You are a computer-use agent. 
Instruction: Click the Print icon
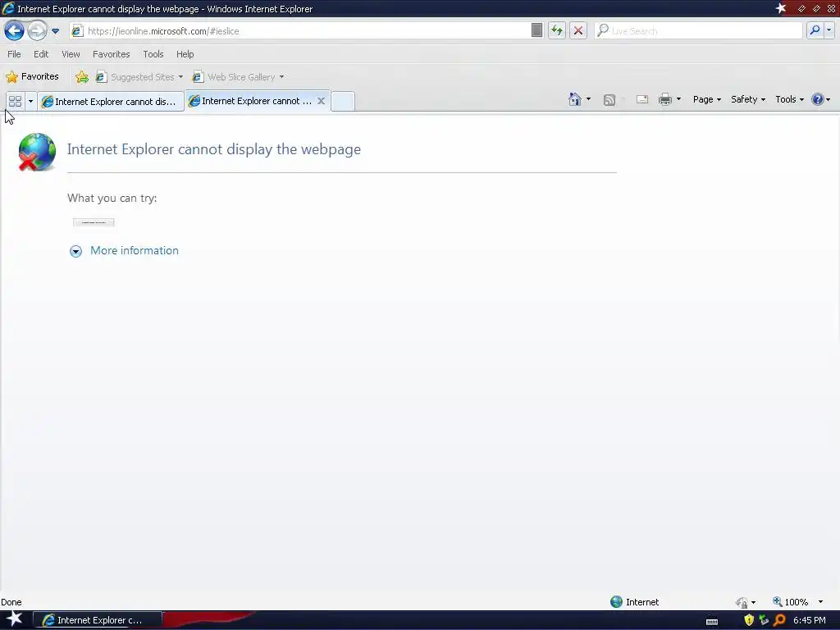pyautogui.click(x=664, y=99)
